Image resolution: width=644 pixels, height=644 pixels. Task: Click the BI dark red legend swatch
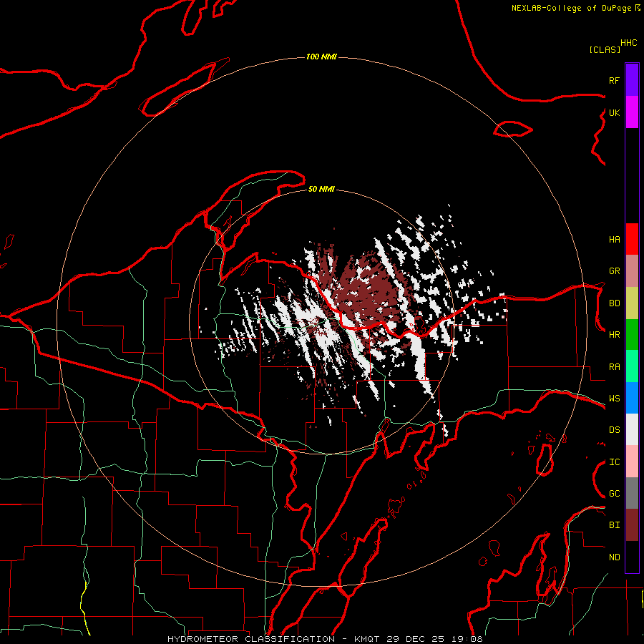[632, 525]
